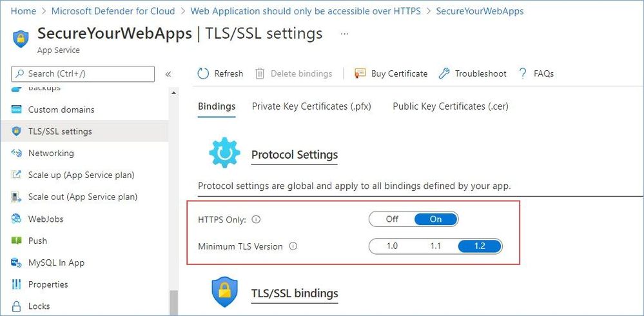Switch to the Public Key Certificates (.cer) tab

click(451, 106)
